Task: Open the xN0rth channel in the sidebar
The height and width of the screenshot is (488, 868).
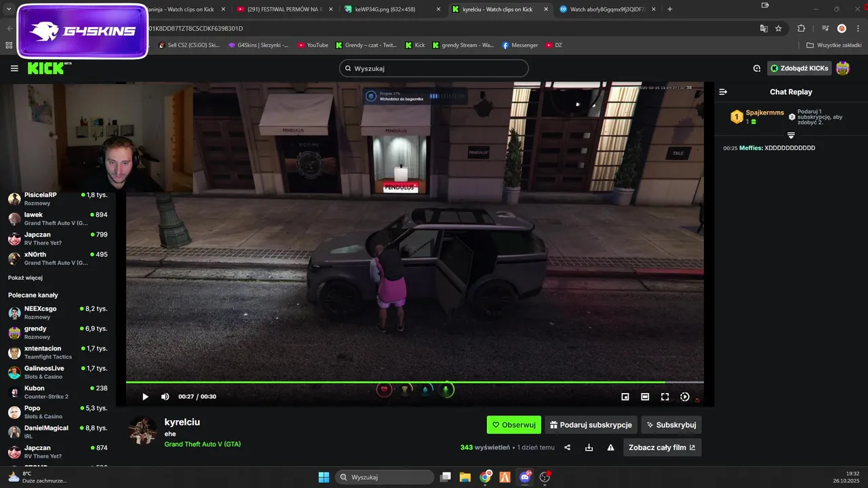Action: 58,258
